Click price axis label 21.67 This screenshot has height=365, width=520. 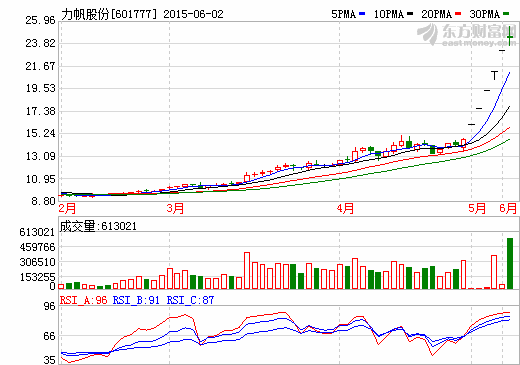(40, 66)
